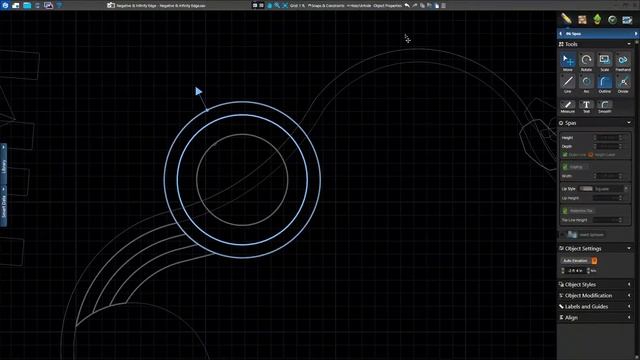
Task: Select the Smooth tool
Action: (x=604, y=106)
